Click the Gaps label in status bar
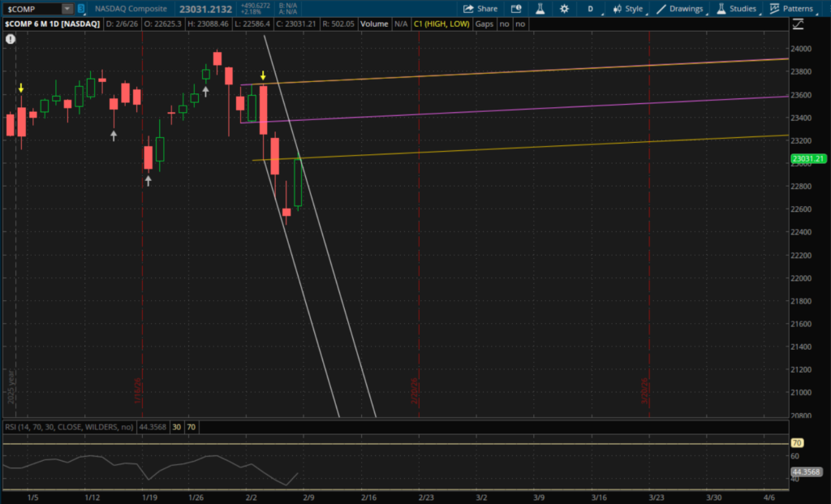Image resolution: width=831 pixels, height=504 pixels. (484, 24)
